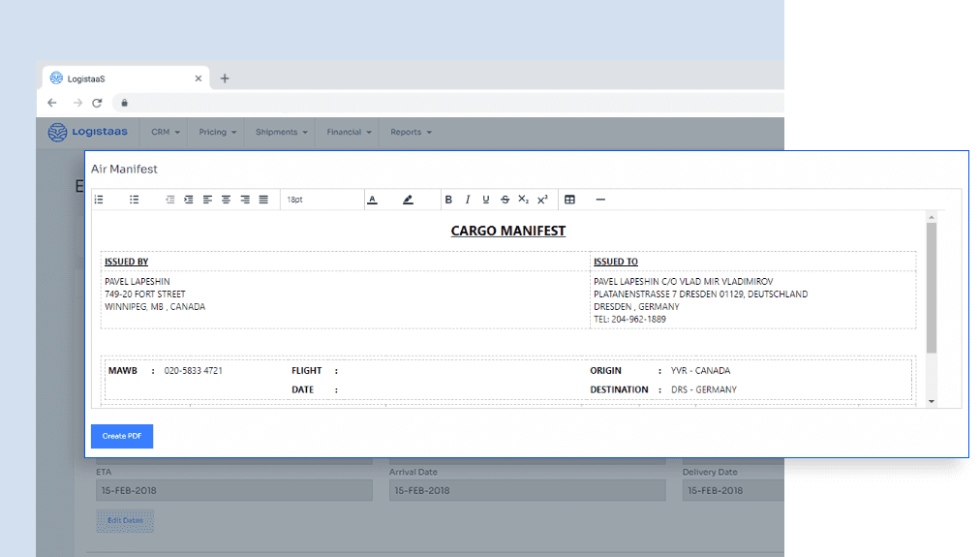The image size is (980, 557).
Task: Close the LogistaaS browser tab
Action: click(x=199, y=78)
